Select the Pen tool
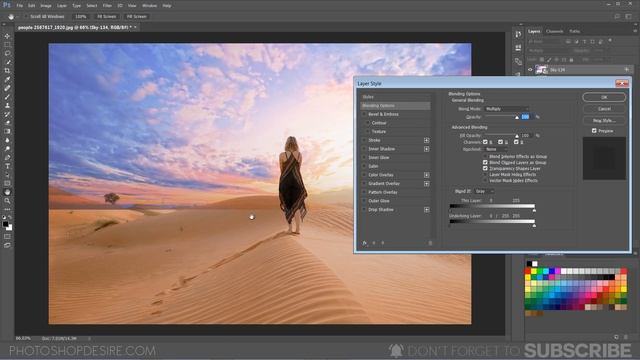Image resolution: width=640 pixels, height=360 pixels. coord(7,157)
